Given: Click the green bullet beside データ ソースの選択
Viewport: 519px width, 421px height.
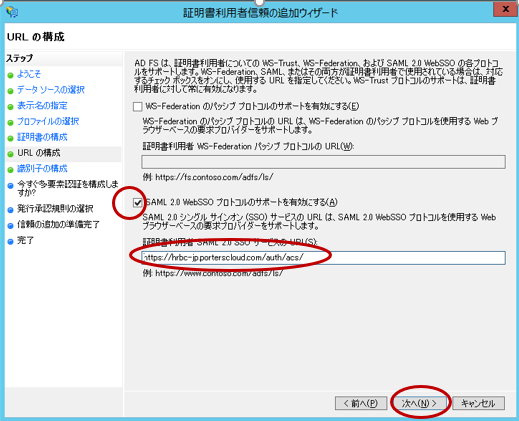Looking at the screenshot, I should tap(10, 91).
